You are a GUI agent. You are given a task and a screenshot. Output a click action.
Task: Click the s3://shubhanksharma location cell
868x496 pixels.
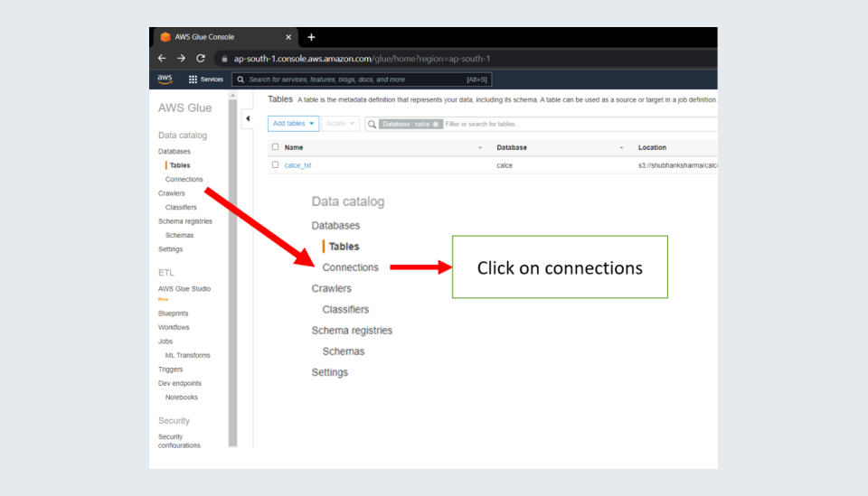tap(677, 165)
